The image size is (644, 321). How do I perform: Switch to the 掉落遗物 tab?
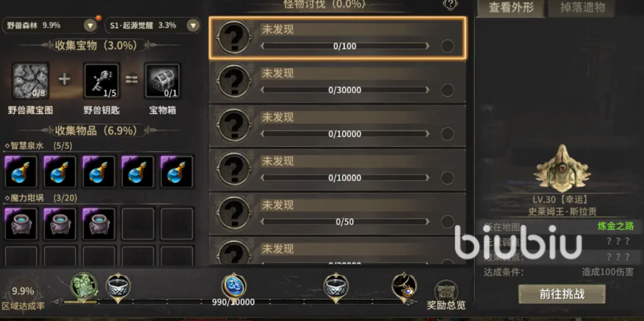click(x=583, y=8)
